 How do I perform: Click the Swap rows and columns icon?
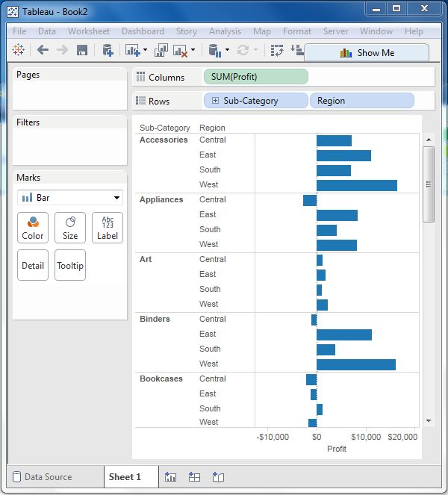click(277, 51)
